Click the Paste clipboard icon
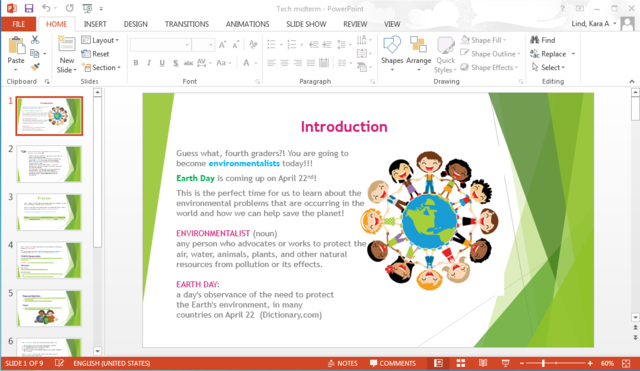 click(x=16, y=45)
